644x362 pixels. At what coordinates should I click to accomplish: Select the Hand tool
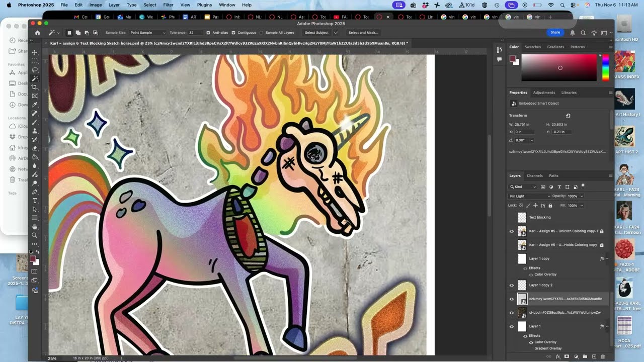click(35, 227)
